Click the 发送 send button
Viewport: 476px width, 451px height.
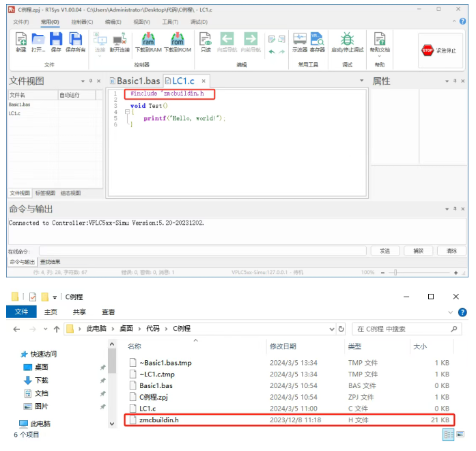point(384,251)
